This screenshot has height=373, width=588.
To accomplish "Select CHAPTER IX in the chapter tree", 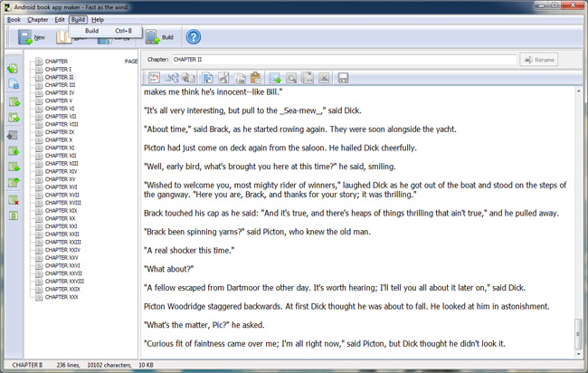I will [60, 132].
